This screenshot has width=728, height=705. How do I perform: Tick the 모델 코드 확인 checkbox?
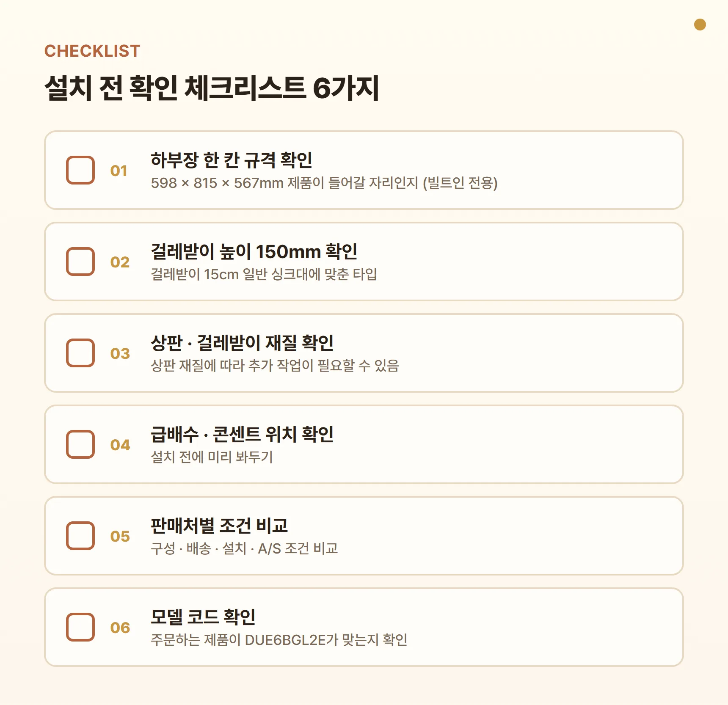[80, 627]
